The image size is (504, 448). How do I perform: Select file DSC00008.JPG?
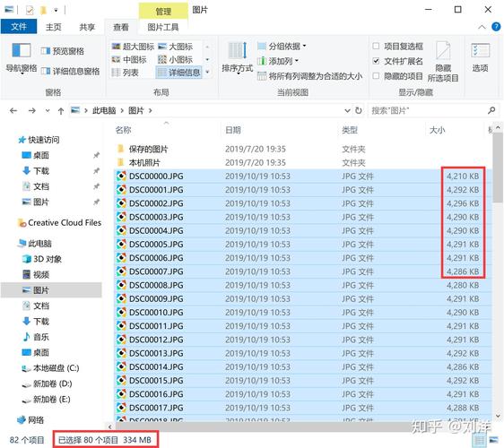[x=303, y=285]
